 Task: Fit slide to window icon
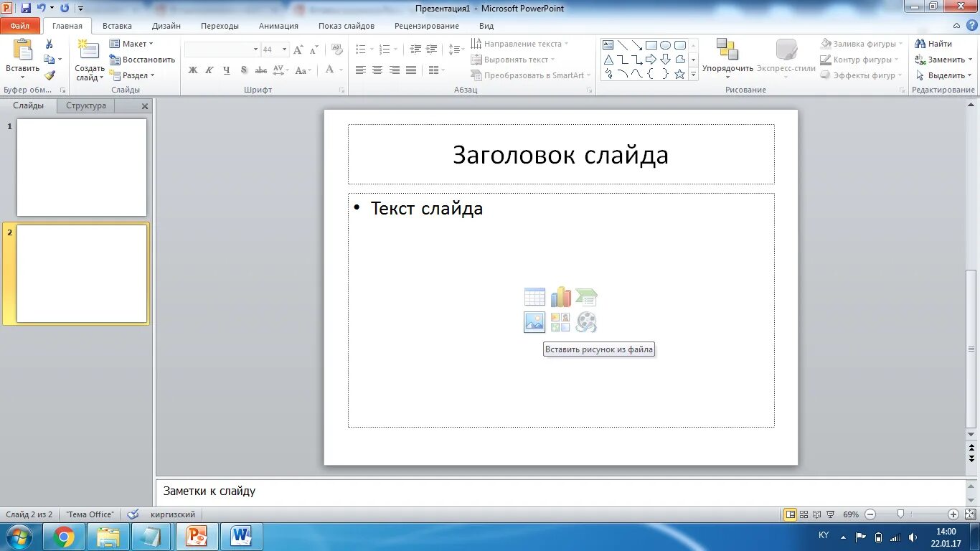click(970, 514)
